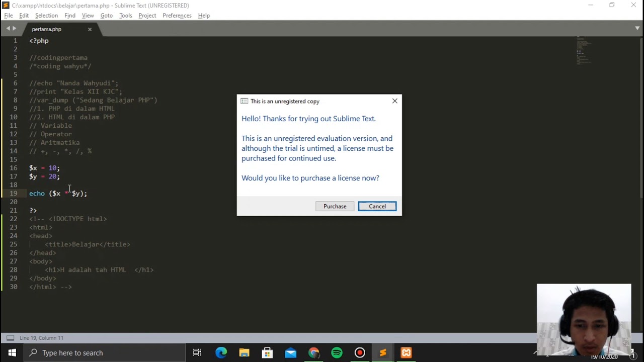Image resolution: width=644 pixels, height=362 pixels.
Task: Click the Purchase button in the dialog
Action: click(335, 206)
